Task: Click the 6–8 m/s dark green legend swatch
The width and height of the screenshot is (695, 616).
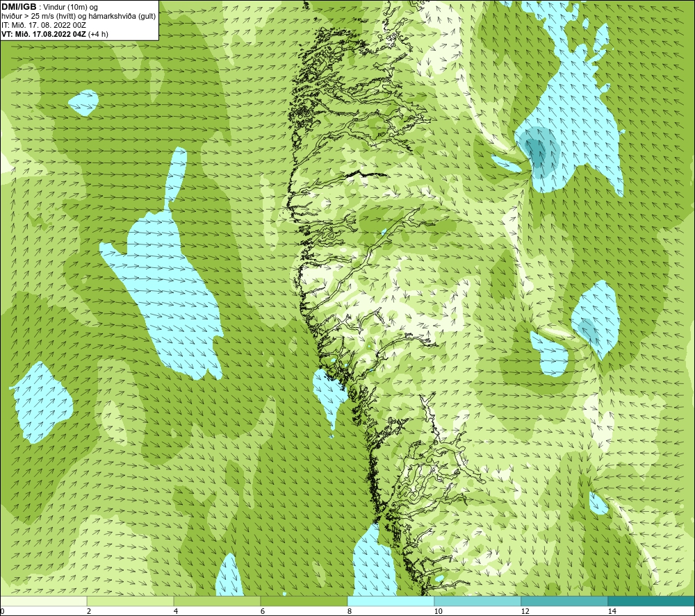Action: 304,601
